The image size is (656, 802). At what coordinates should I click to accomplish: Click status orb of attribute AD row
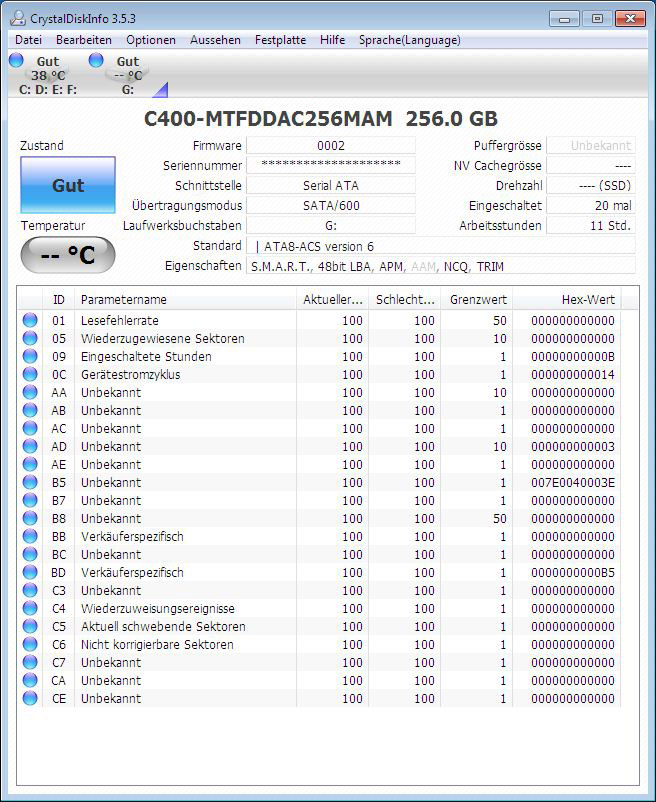(x=30, y=446)
